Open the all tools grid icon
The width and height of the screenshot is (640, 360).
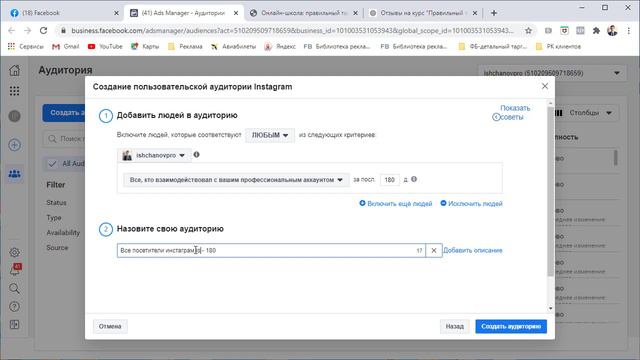14,91
